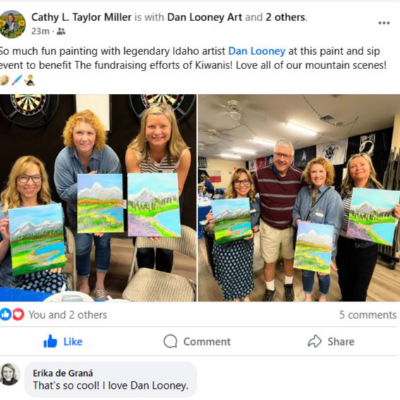Click the blue like reaction icon
The image size is (400, 400).
coord(5,314)
